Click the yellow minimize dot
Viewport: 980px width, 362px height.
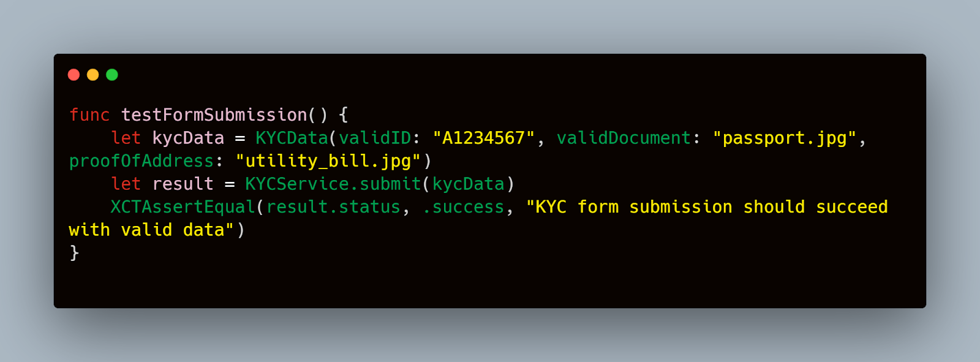[x=92, y=75]
